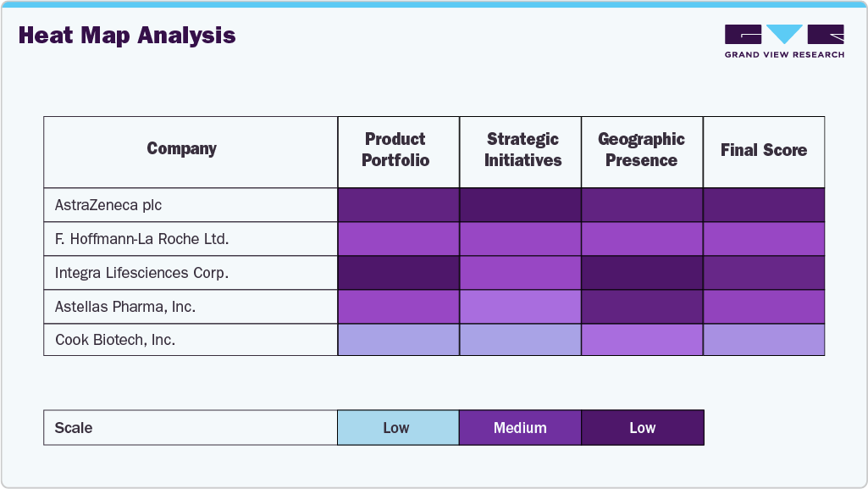Click the AstraZeneca plc row label
868x489 pixels.
(x=108, y=205)
